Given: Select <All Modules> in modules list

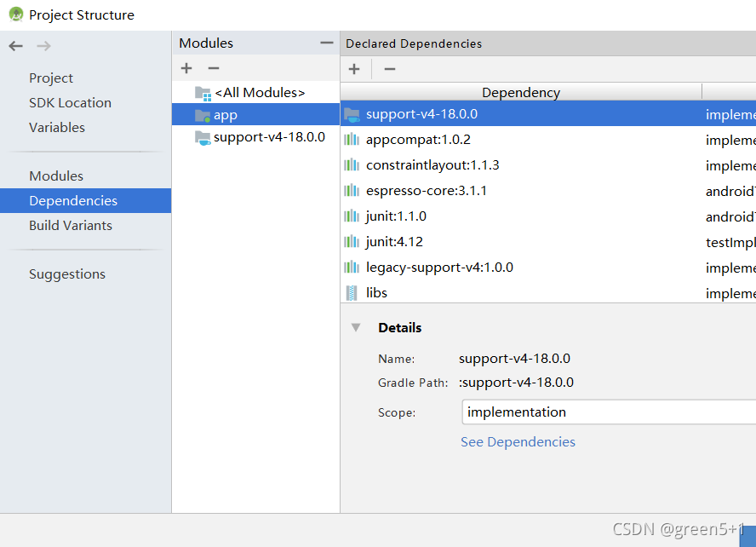Looking at the screenshot, I should click(x=255, y=93).
